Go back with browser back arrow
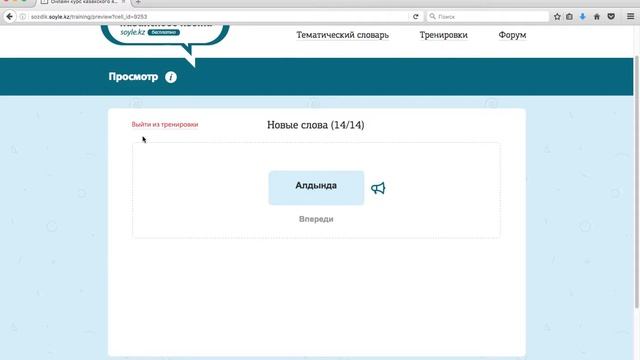 (9, 16)
